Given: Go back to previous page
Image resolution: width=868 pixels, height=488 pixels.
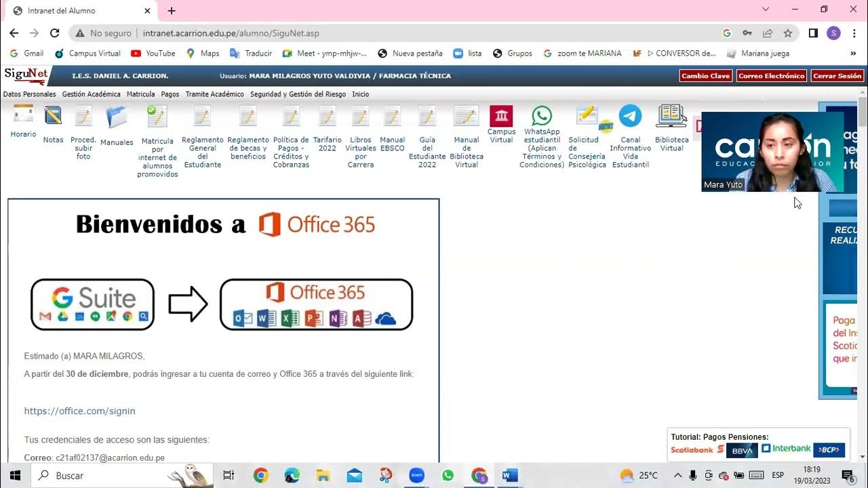Looking at the screenshot, I should pyautogui.click(x=14, y=33).
